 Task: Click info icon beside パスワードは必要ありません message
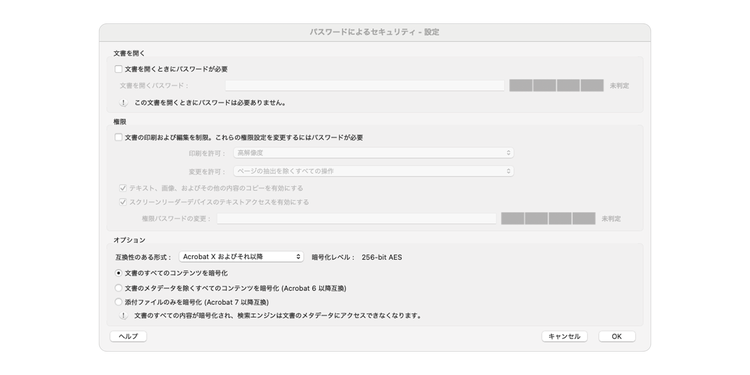click(x=123, y=102)
